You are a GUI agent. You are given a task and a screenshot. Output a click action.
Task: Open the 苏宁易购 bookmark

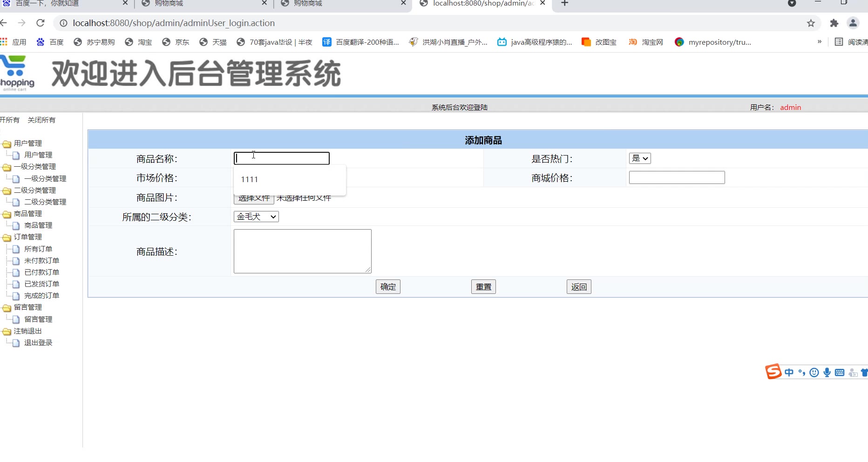coord(94,42)
